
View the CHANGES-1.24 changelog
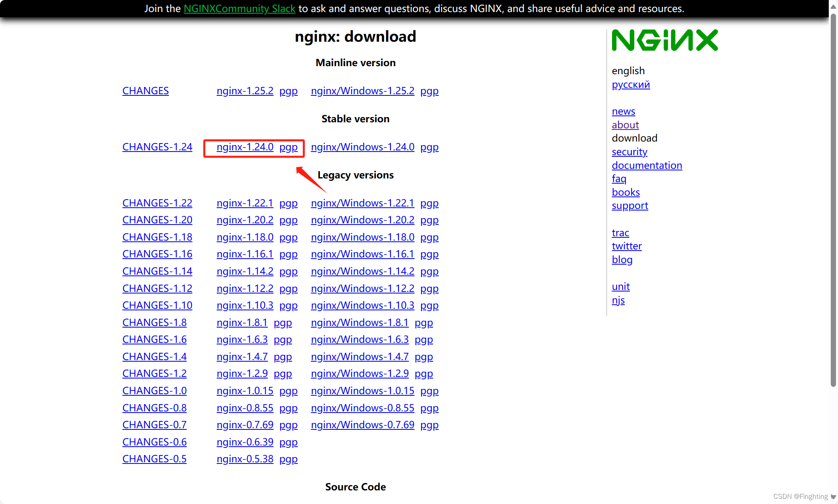coord(157,147)
